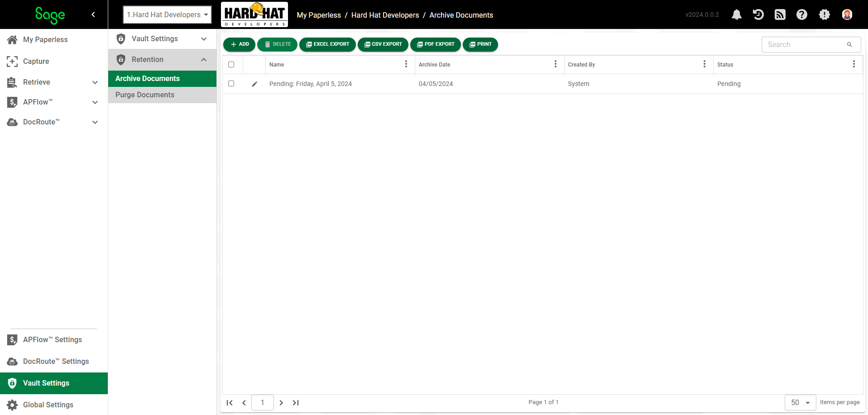Open APFlow Settings
Image resolution: width=868 pixels, height=415 pixels.
pos(54,340)
